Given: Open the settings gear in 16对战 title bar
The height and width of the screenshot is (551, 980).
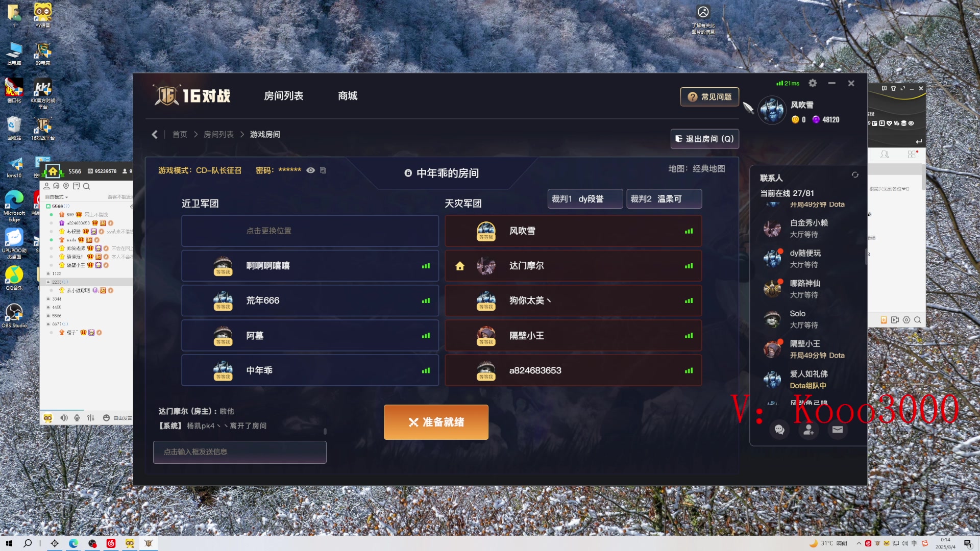Looking at the screenshot, I should coord(813,83).
